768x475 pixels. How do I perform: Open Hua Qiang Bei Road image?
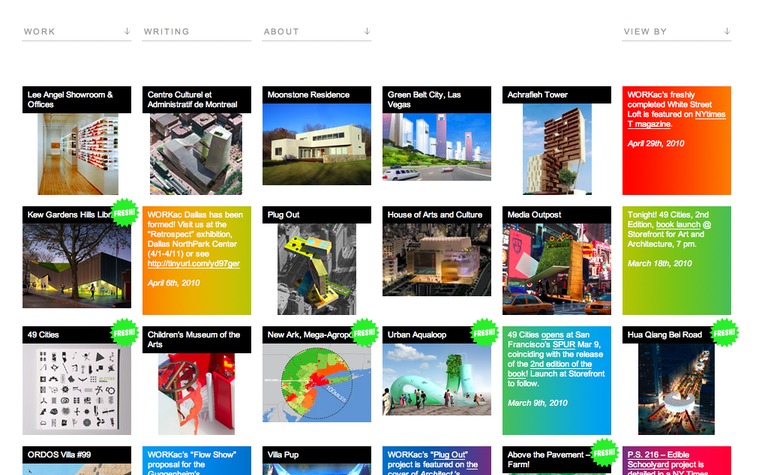click(x=676, y=389)
